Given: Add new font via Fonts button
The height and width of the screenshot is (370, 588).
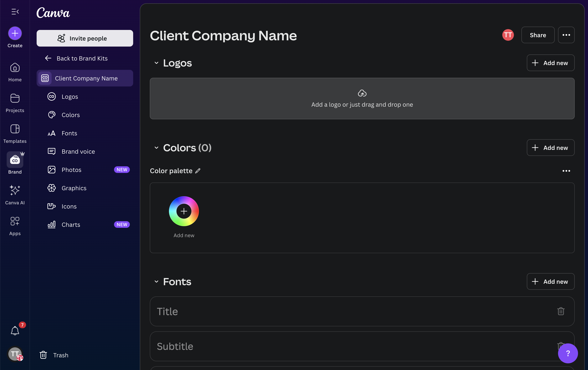Looking at the screenshot, I should tap(551, 281).
